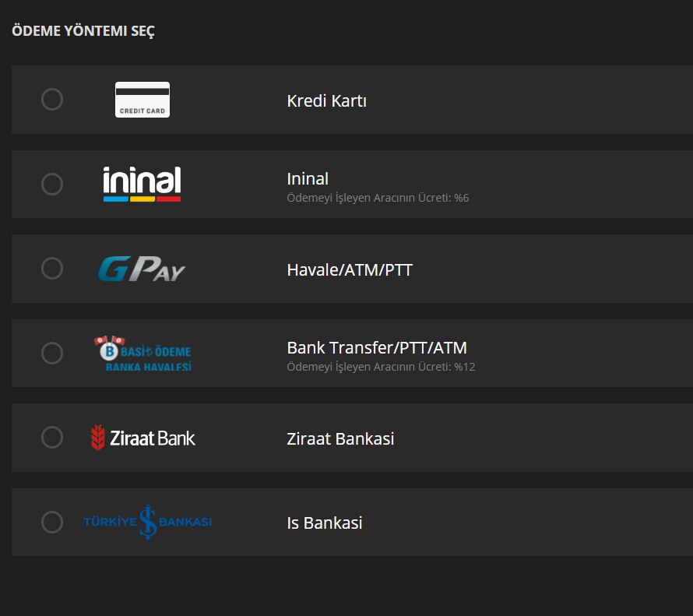
Task: Click the GPay logo
Action: click(x=142, y=269)
